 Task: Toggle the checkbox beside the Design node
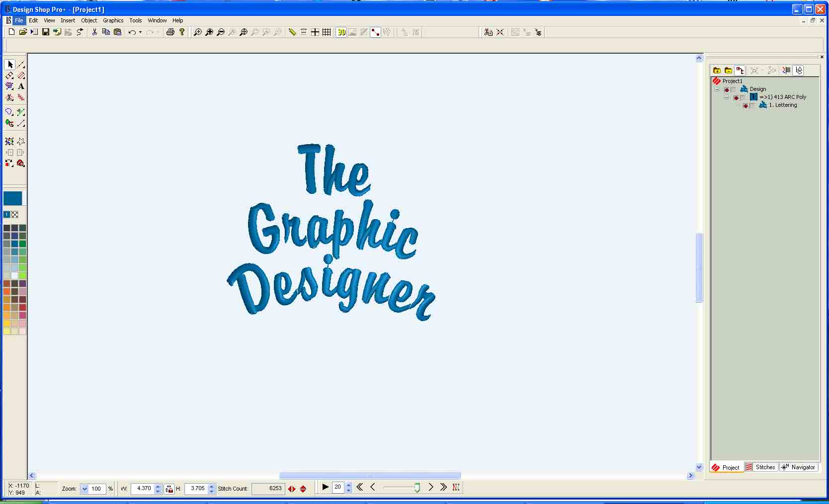[733, 90]
